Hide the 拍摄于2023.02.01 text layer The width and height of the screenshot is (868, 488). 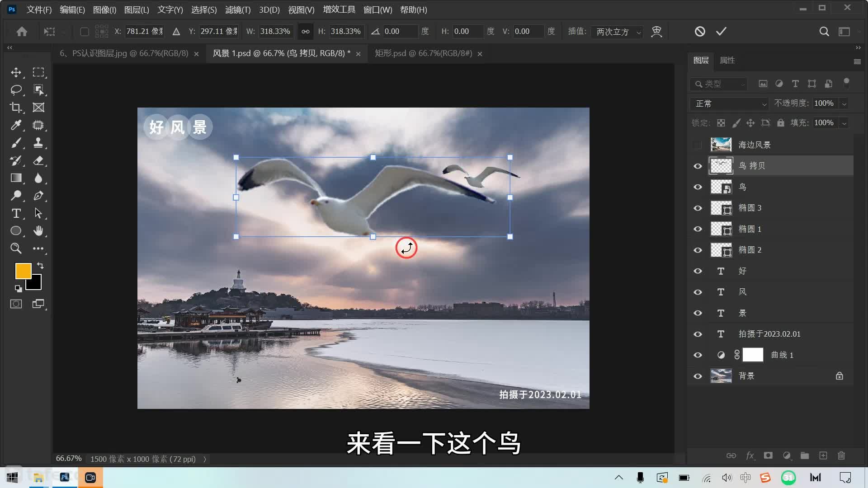tap(698, 334)
